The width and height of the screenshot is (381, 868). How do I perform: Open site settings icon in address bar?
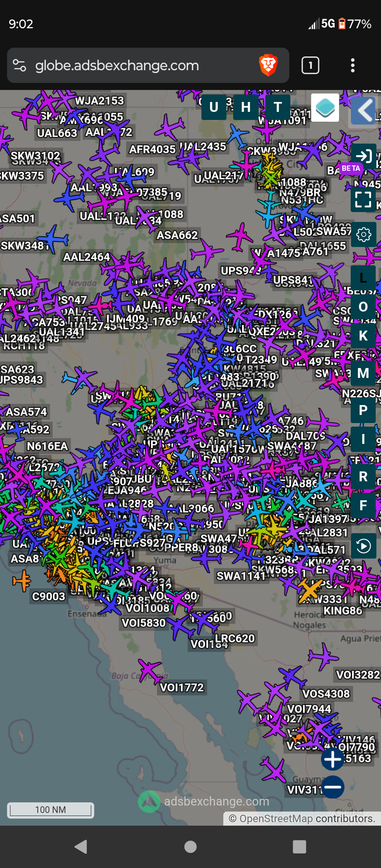pyautogui.click(x=19, y=65)
